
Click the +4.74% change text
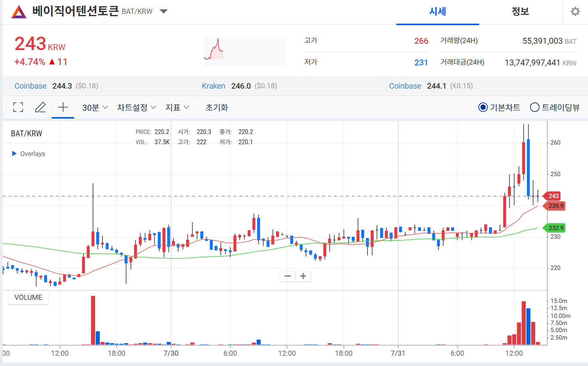pos(30,62)
